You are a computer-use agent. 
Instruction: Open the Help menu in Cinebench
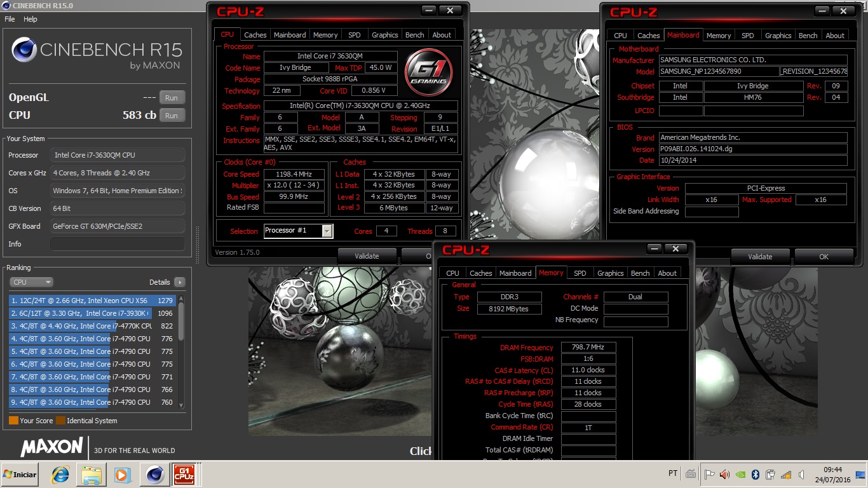[x=31, y=19]
